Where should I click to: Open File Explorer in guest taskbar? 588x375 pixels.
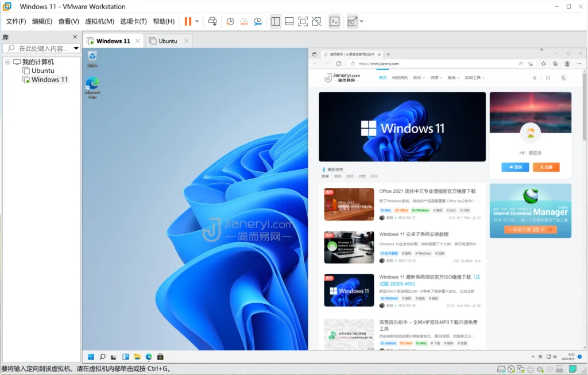[137, 357]
